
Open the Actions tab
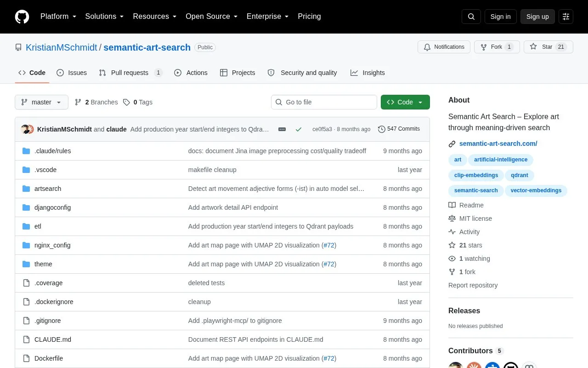191,73
